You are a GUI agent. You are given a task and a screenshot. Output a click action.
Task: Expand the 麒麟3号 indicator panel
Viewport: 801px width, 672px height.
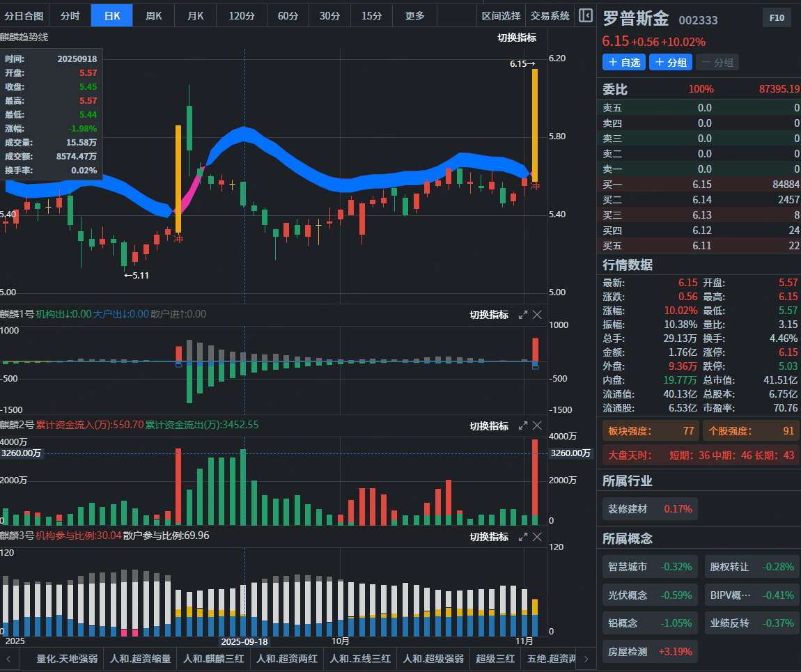522,537
